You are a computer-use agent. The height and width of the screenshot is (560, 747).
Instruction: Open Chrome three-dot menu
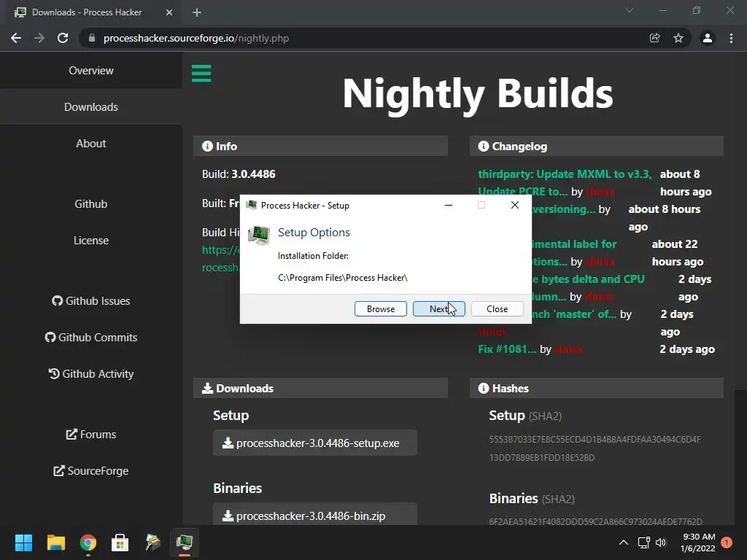731,38
